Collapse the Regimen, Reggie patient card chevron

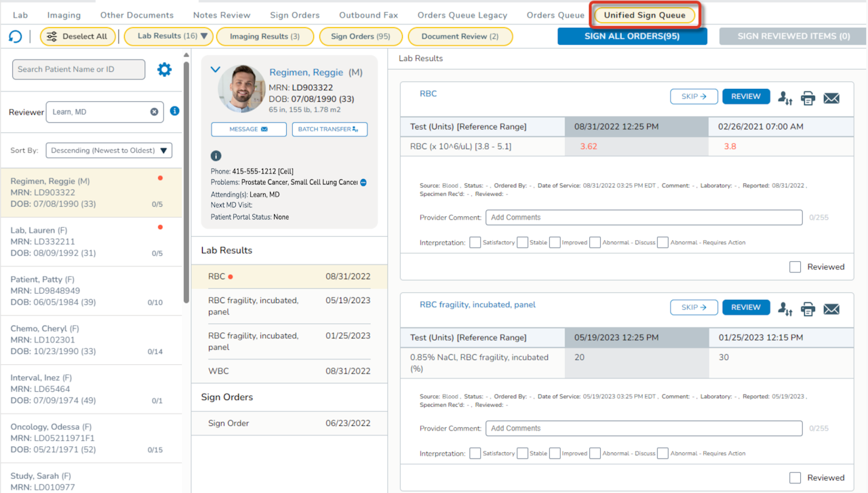pyautogui.click(x=215, y=69)
